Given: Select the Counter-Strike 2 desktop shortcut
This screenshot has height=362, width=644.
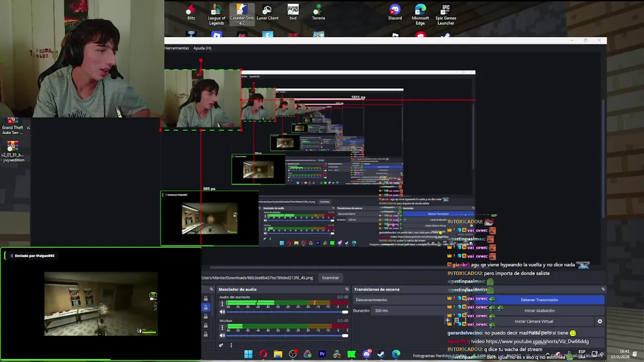Looking at the screenshot, I should click(x=242, y=15).
